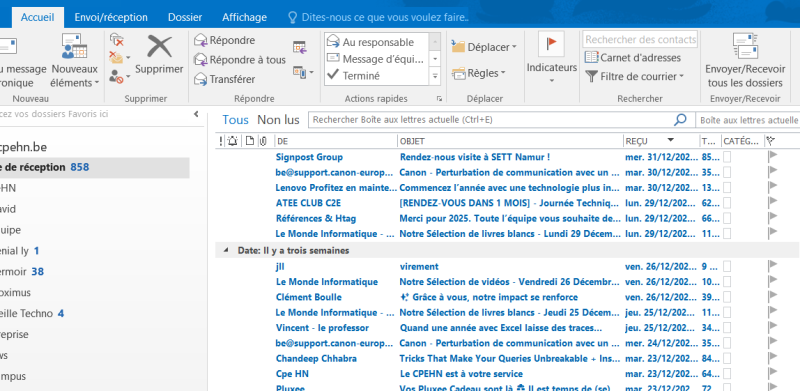Collapse the Date: Il y a trois semaines group
Image resolution: width=800 pixels, height=391 pixels.
point(226,251)
